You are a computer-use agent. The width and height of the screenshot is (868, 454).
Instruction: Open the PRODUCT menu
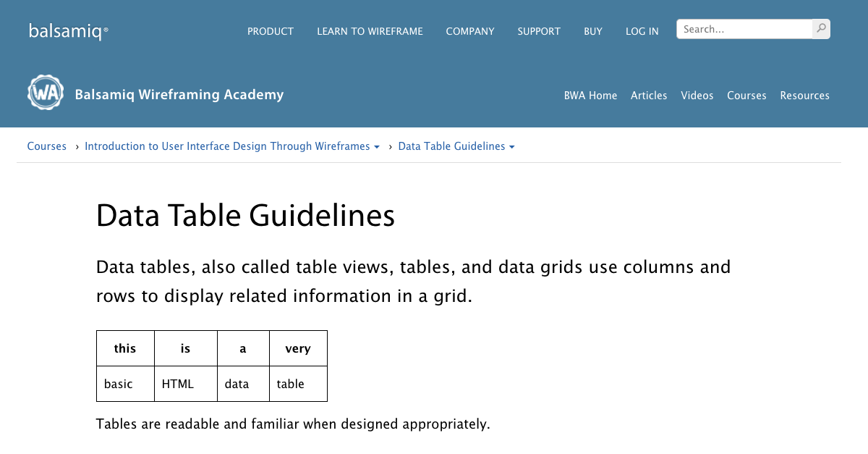tap(271, 31)
